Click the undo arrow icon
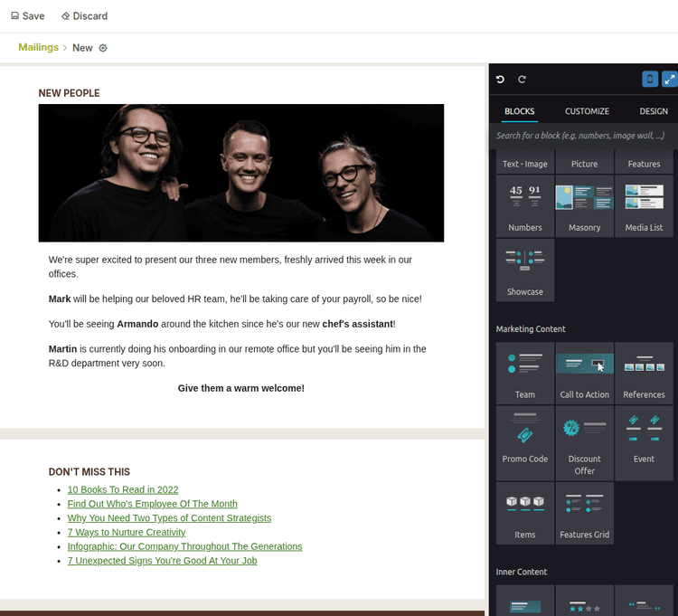 pyautogui.click(x=501, y=80)
